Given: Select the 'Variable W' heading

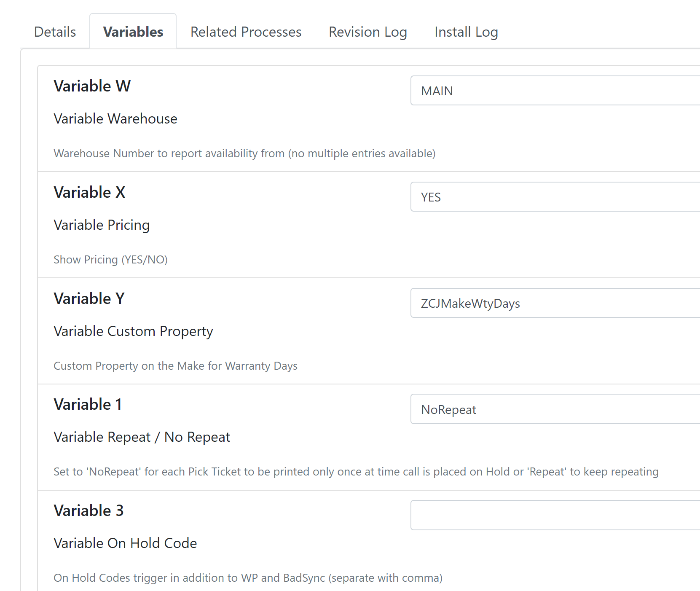Looking at the screenshot, I should (x=92, y=86).
